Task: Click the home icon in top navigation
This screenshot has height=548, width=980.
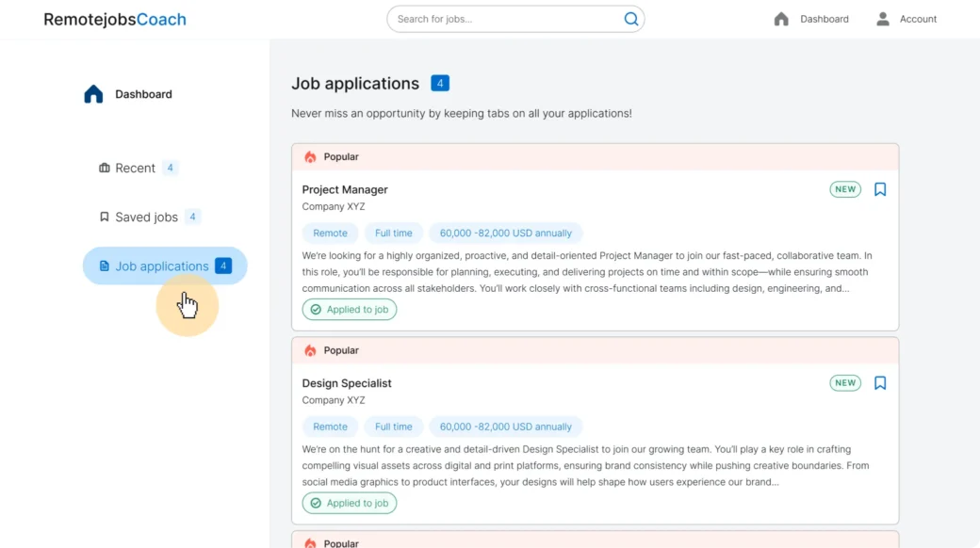Action: point(780,19)
